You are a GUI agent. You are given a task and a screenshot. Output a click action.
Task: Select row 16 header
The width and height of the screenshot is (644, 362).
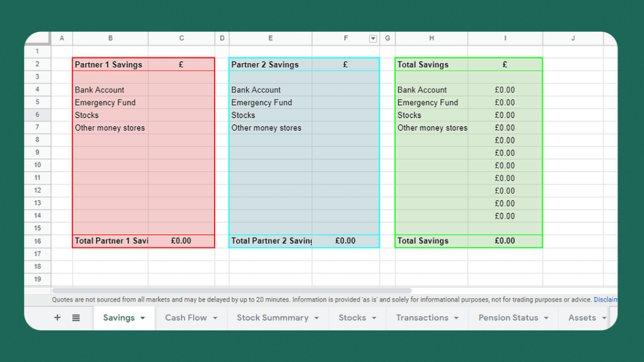[37, 241]
